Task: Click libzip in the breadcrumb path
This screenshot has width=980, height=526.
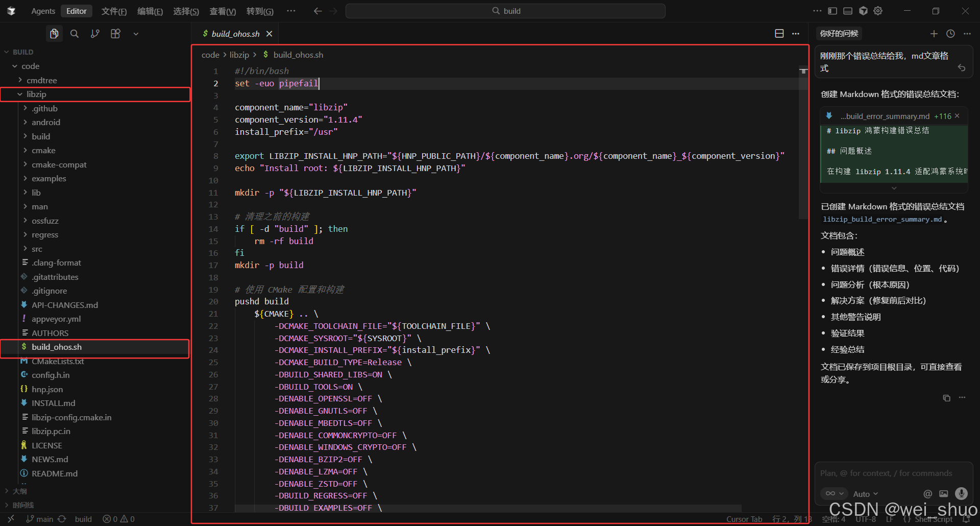Action: (x=239, y=55)
